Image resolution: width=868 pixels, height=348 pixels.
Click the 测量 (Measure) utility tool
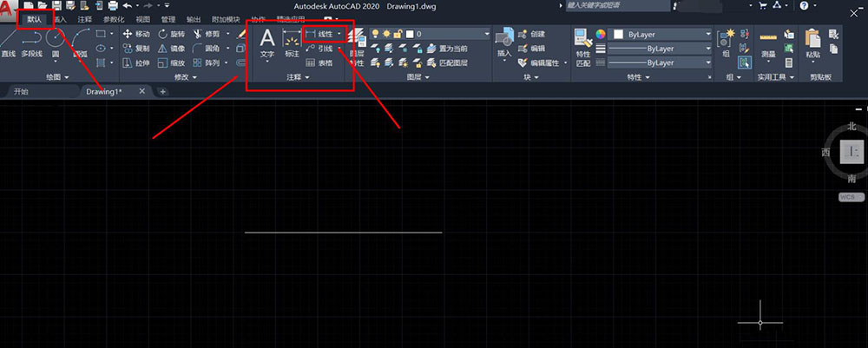pyautogui.click(x=766, y=43)
